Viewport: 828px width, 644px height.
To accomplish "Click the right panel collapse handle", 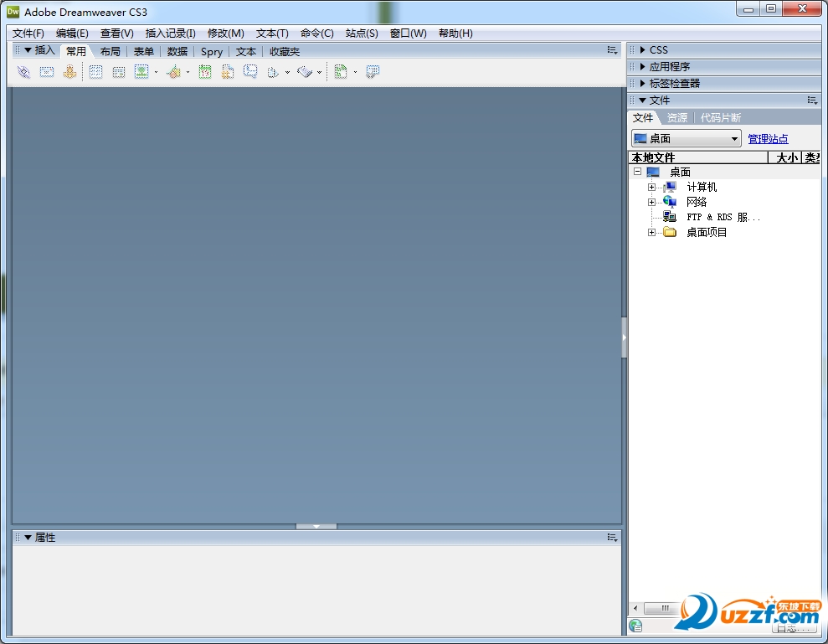I will tap(625, 337).
